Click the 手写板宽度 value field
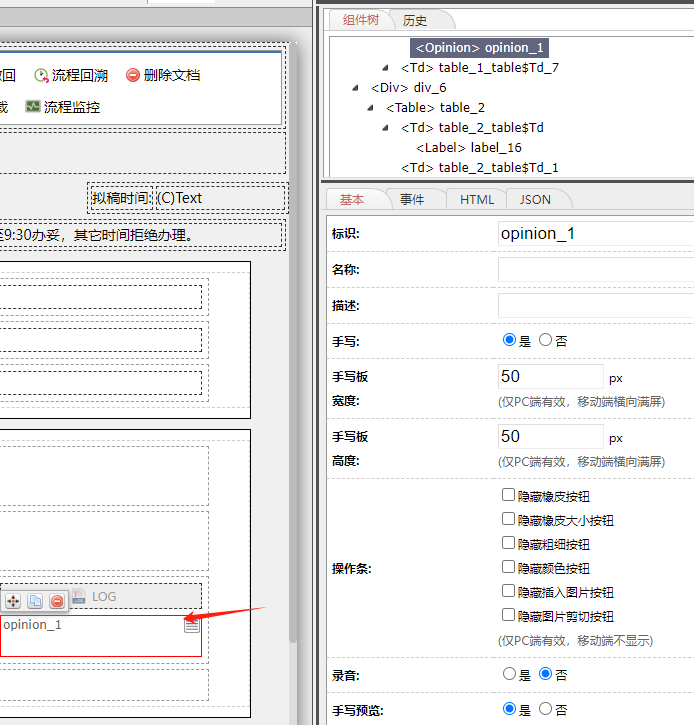The image size is (694, 725). coord(551,376)
